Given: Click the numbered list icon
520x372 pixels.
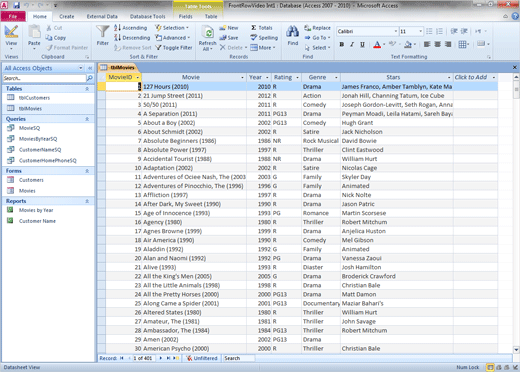Looking at the screenshot, I should point(440,31).
